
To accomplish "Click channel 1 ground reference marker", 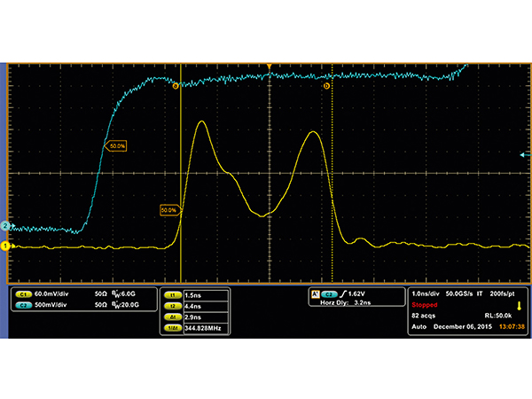I will click(x=4, y=246).
